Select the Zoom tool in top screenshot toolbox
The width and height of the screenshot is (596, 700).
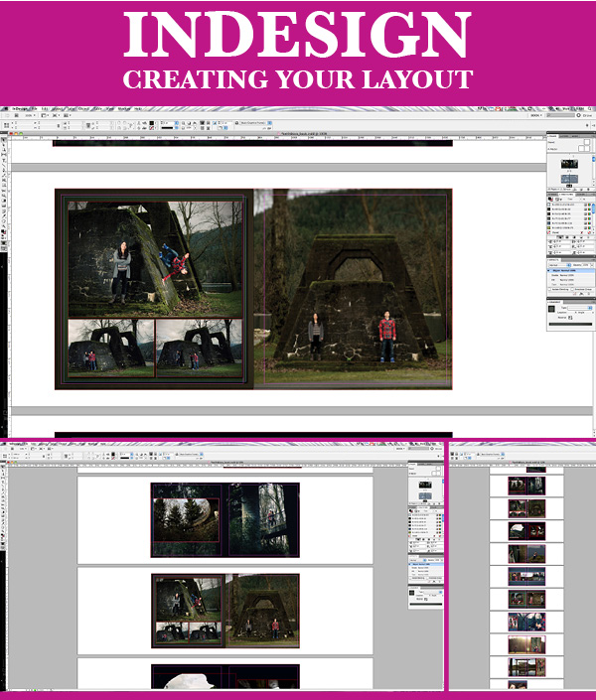pos(3,225)
